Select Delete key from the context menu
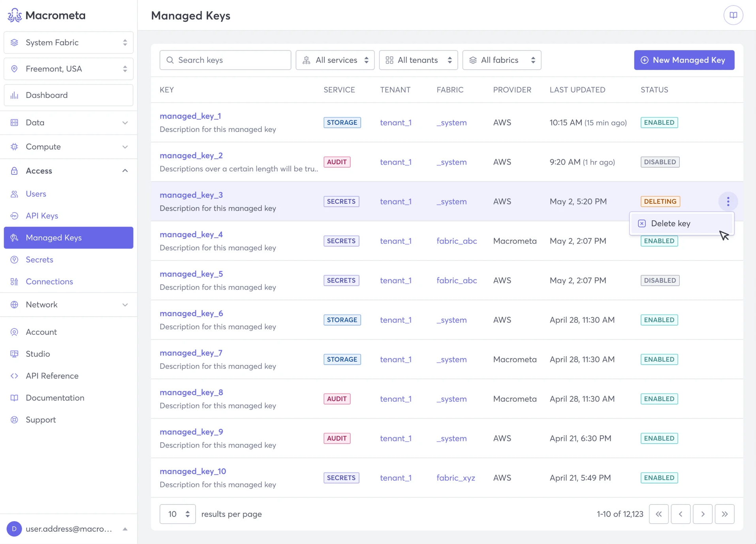Screen dimensions: 756x544 681,223
